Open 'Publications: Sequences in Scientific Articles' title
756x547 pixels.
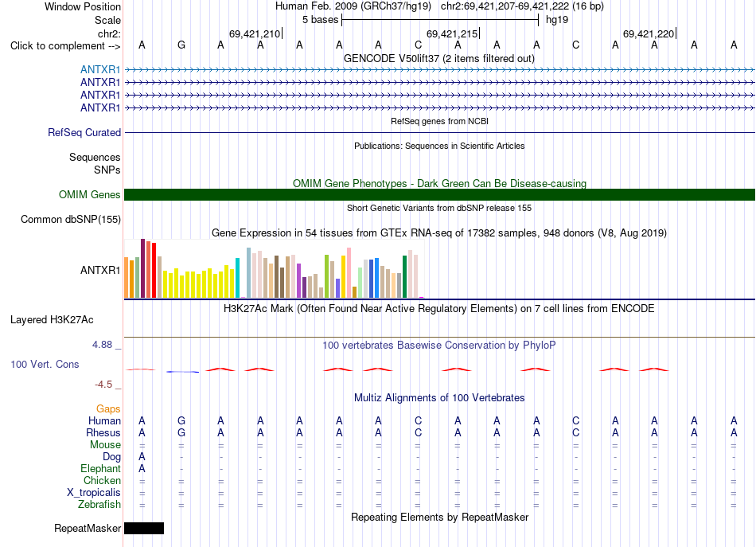coord(439,147)
